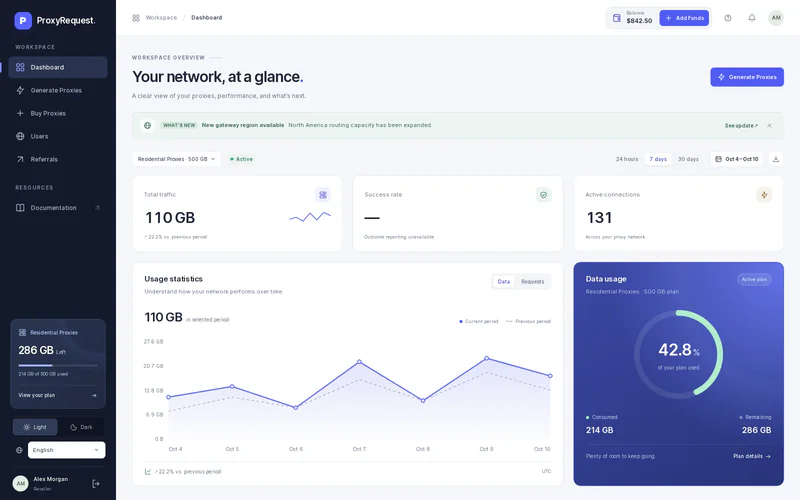Toggle the Previous period legend

(529, 321)
